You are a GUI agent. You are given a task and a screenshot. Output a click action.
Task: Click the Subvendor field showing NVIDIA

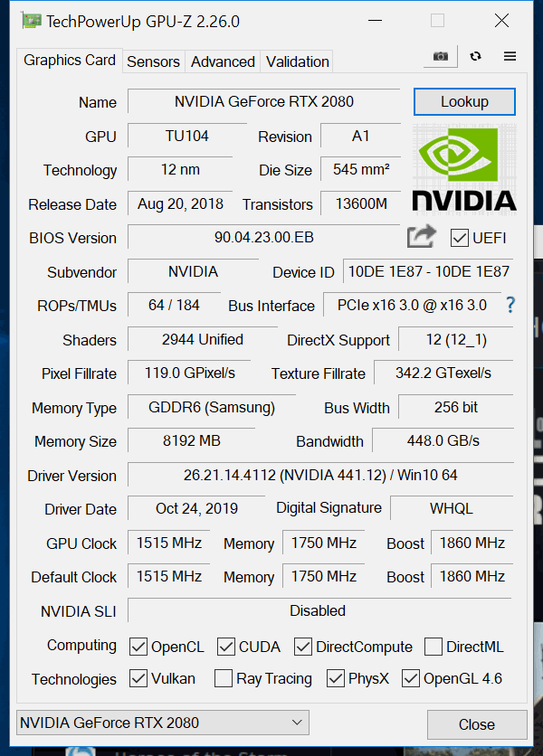[193, 271]
